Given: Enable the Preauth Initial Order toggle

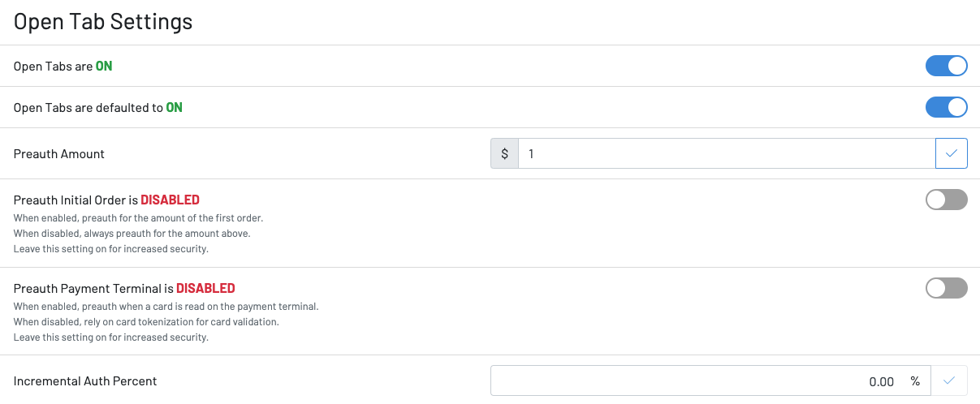Looking at the screenshot, I should (947, 200).
